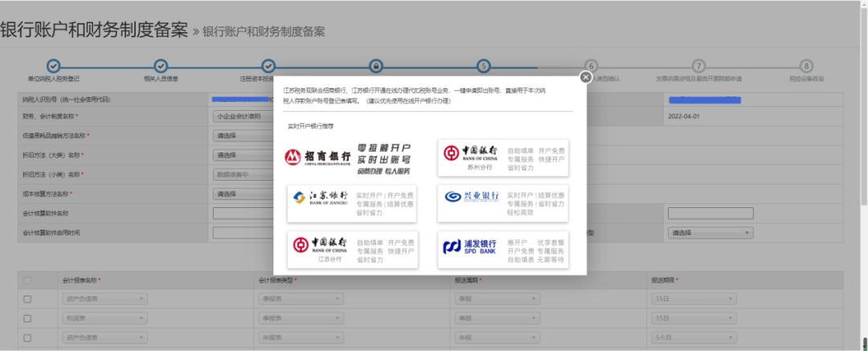Pick the 浦发银行 SPD Bank card
The width and height of the screenshot is (868, 351).
tap(502, 251)
